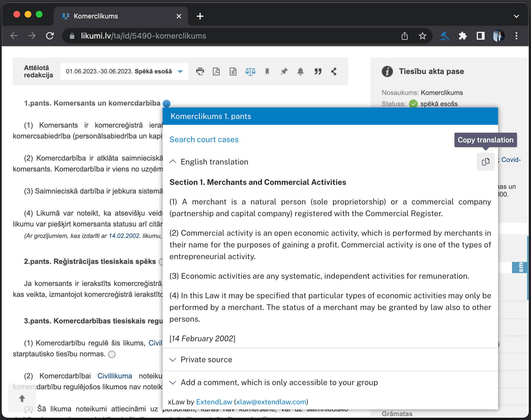Pin the document with the pushpin icon
Screen dimensions: 531x420
[x=284, y=71]
